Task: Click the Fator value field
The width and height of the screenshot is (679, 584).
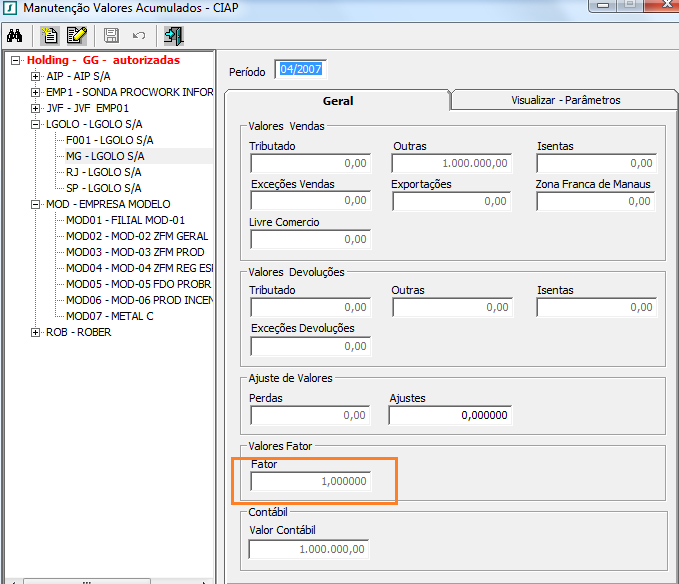Action: (310, 482)
